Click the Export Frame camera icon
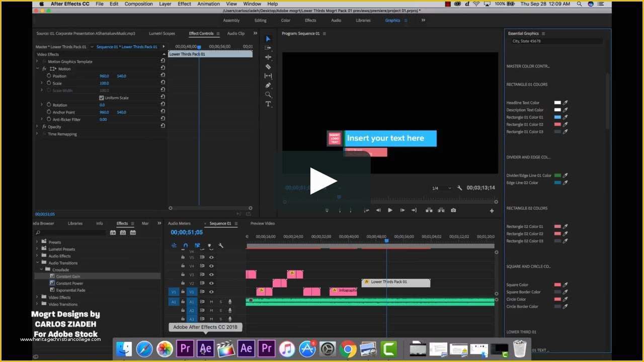The image size is (644, 362). (x=453, y=210)
